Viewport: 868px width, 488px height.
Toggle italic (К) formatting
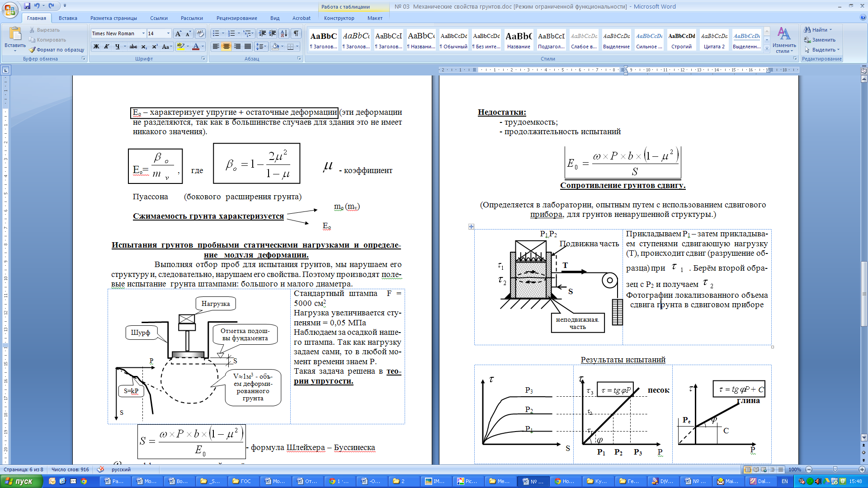coord(107,47)
